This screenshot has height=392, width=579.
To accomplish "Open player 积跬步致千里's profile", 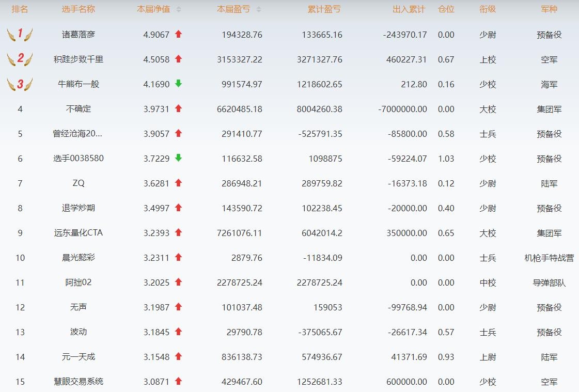I will [79, 59].
